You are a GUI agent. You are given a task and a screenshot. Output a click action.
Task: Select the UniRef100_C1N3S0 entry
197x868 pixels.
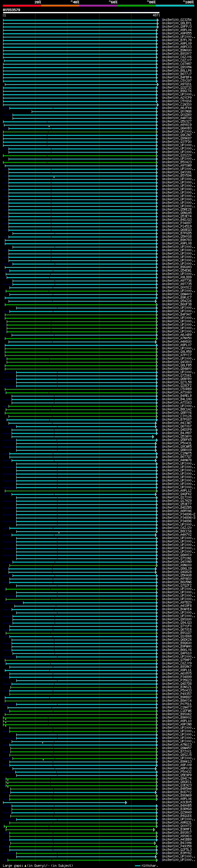(176, 104)
